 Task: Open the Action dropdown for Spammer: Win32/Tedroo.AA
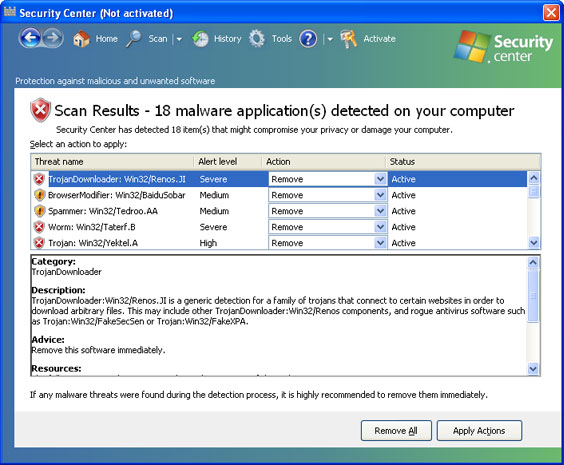380,211
